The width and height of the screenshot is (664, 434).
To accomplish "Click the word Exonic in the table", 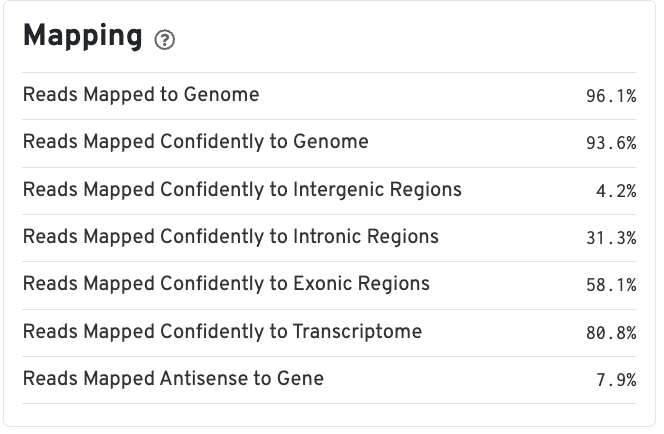I will pos(323,284).
